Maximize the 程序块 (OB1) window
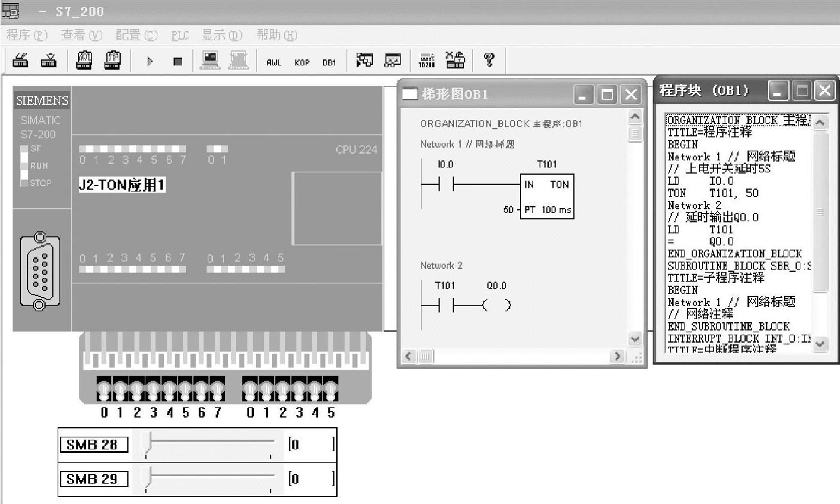Screen dimensions: 840x504 coord(802,91)
